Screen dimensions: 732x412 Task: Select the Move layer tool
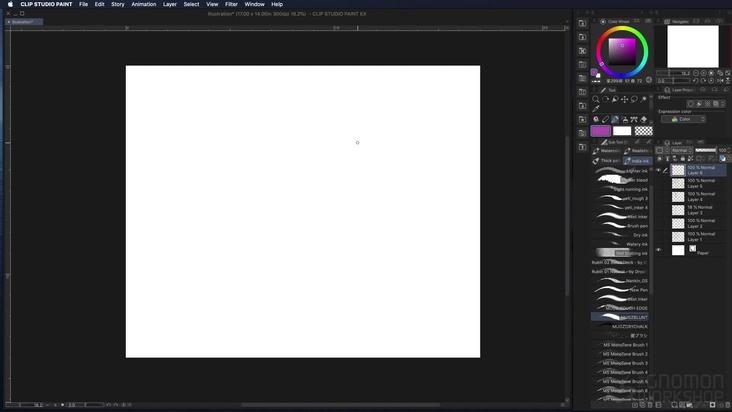pyautogui.click(x=624, y=99)
